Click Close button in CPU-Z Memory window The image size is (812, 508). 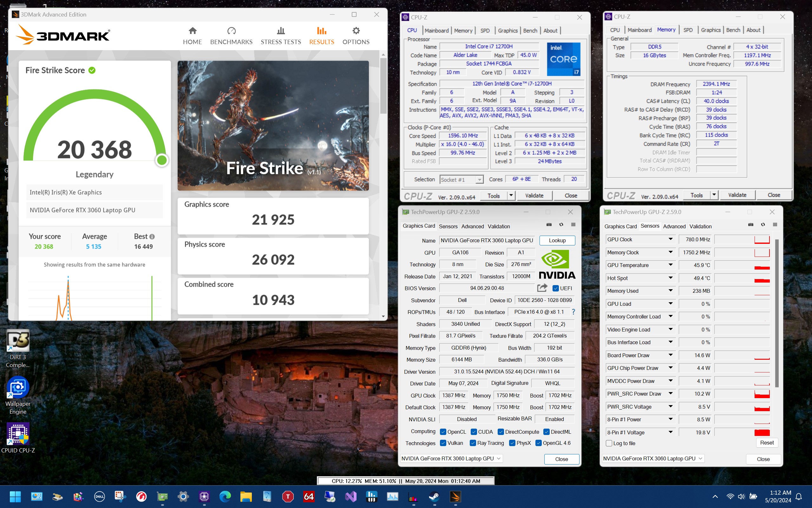(774, 195)
